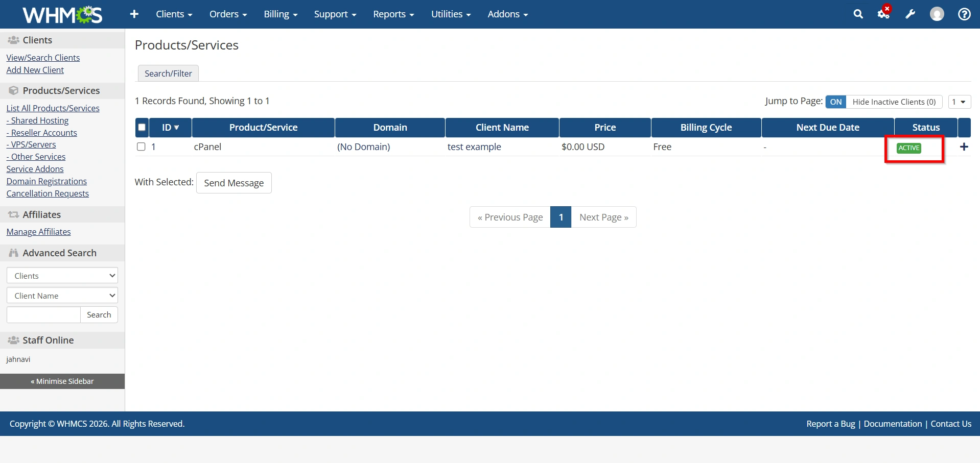This screenshot has height=463, width=980.
Task: Open the Orders menu
Action: pyautogui.click(x=228, y=14)
